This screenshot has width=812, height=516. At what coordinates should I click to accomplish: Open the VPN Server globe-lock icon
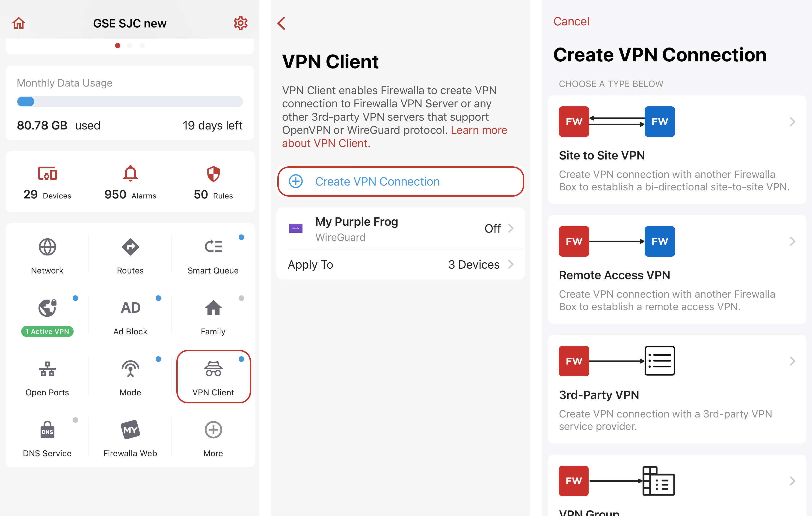click(x=47, y=308)
